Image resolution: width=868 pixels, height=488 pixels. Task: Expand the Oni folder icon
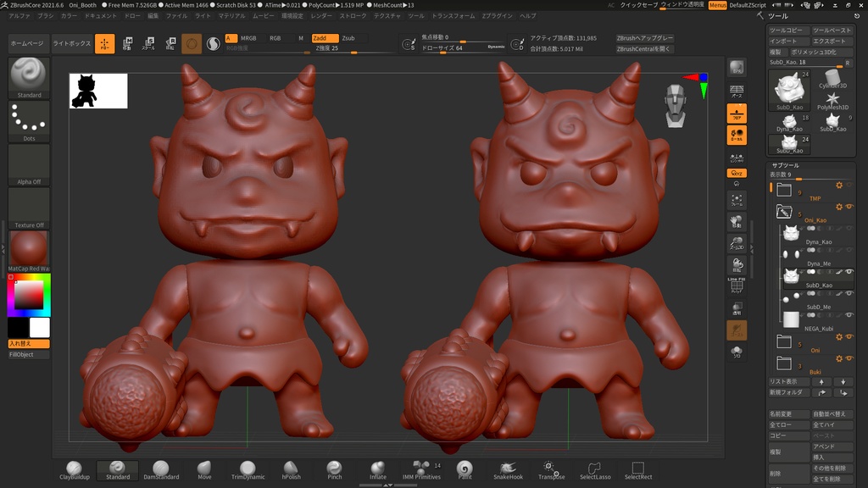(784, 341)
